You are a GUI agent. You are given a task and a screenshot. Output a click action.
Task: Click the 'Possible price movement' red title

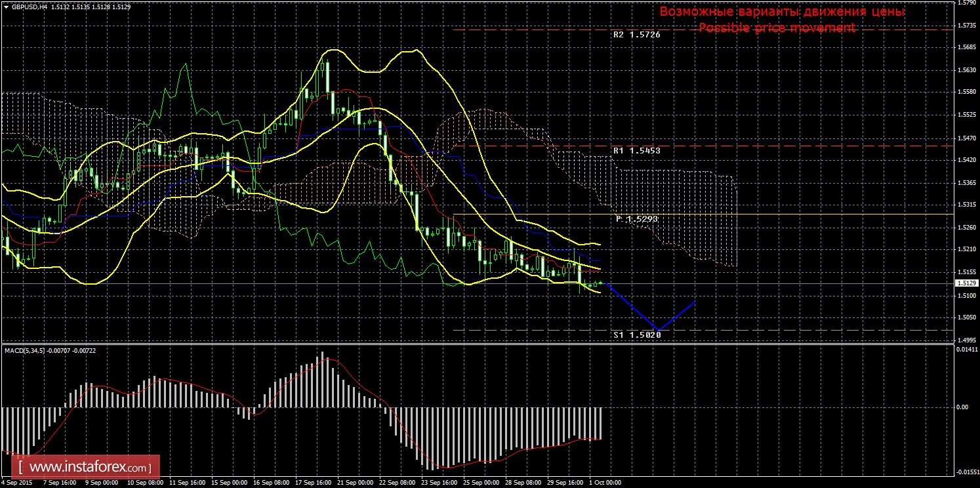[777, 28]
